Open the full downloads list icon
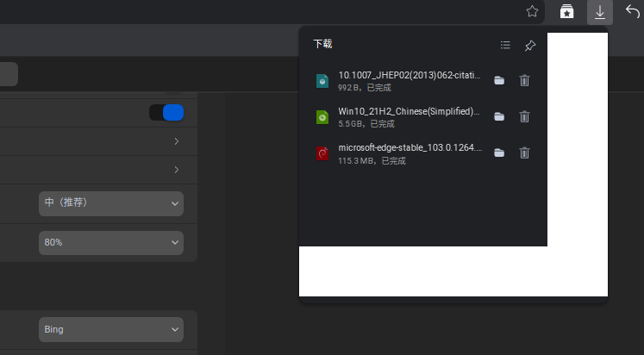644x355 pixels. (505, 45)
